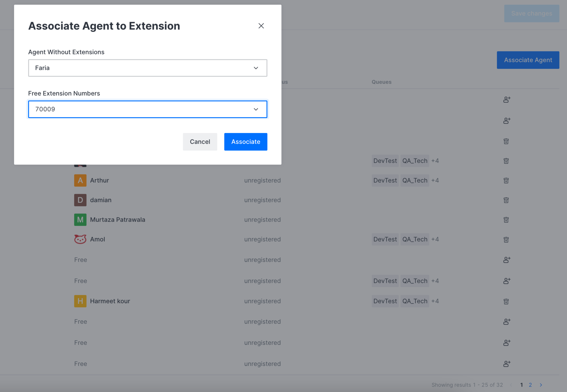Viewport: 567px width, 392px height.
Task: Click trash icon in damian's row
Action: pos(506,200)
